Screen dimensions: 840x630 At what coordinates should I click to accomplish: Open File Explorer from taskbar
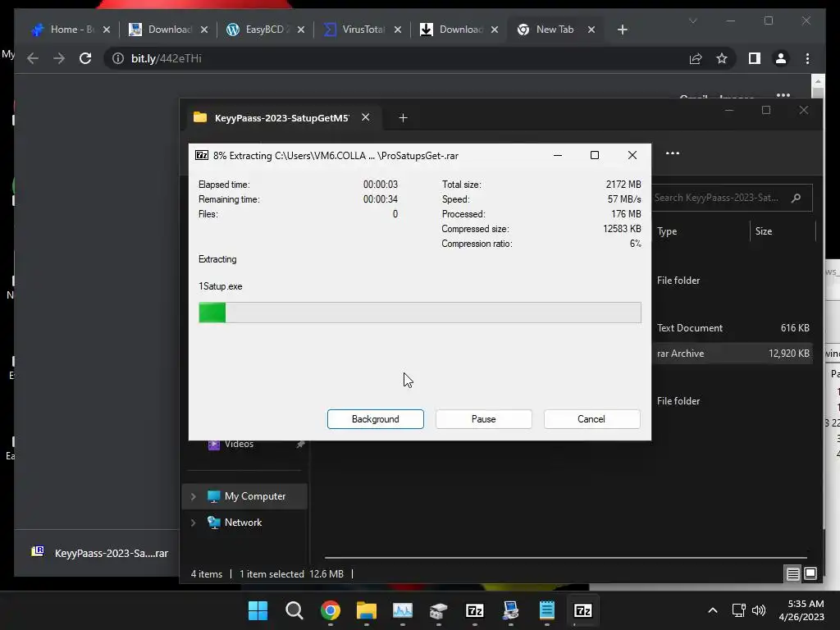tap(367, 610)
